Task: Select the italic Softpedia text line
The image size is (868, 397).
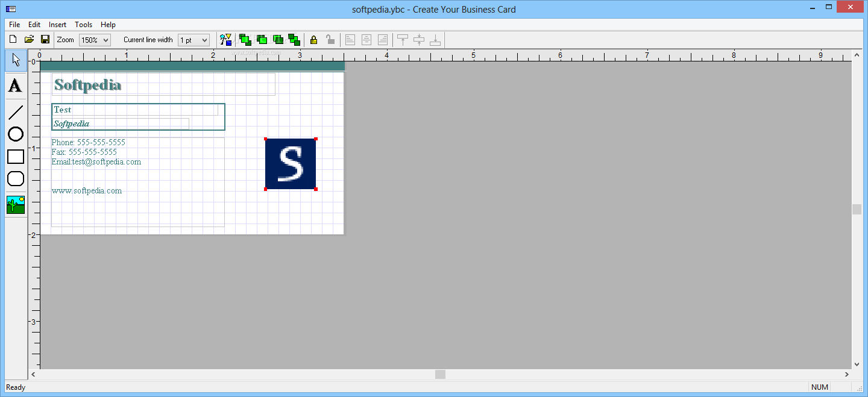Action: coord(72,123)
